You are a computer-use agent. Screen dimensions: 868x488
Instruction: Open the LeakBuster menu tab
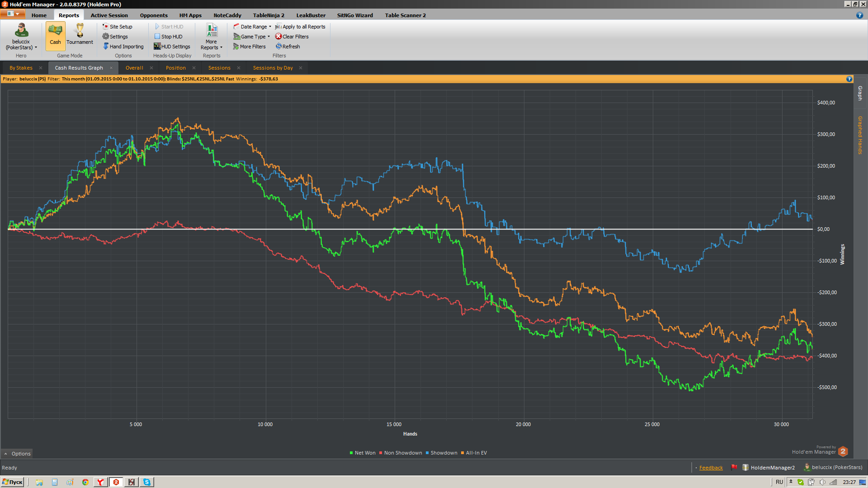311,15
